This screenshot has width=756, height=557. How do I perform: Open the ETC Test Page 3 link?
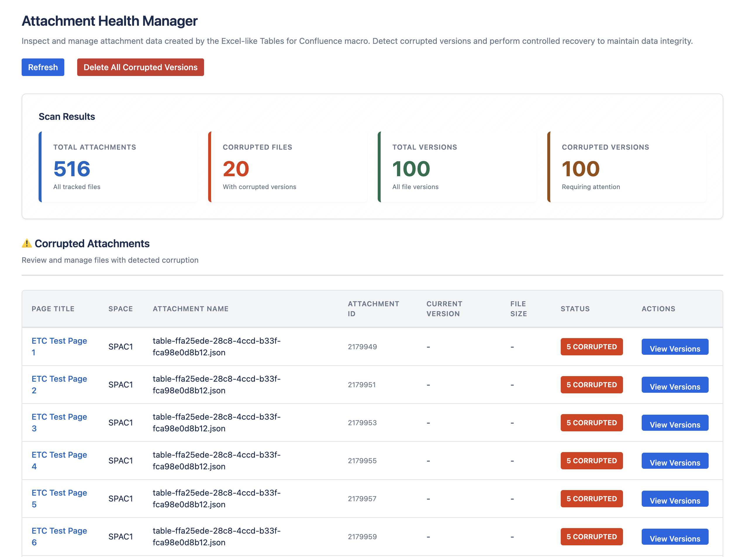click(x=59, y=423)
